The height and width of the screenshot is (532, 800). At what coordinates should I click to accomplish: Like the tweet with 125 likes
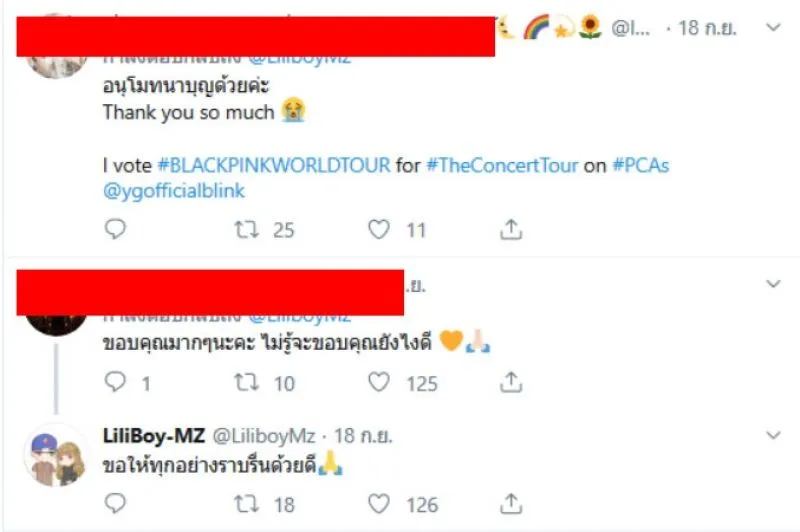point(378,382)
